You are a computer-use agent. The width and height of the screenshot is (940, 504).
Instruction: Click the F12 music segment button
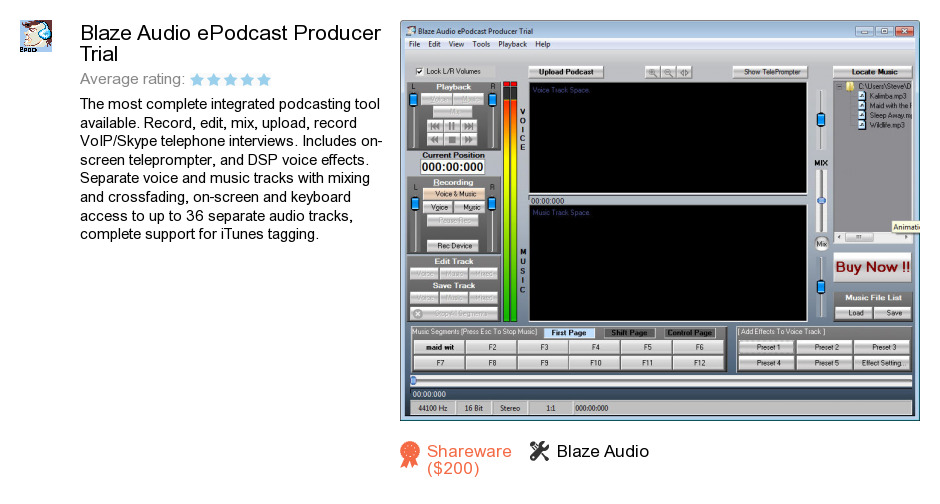tap(699, 363)
